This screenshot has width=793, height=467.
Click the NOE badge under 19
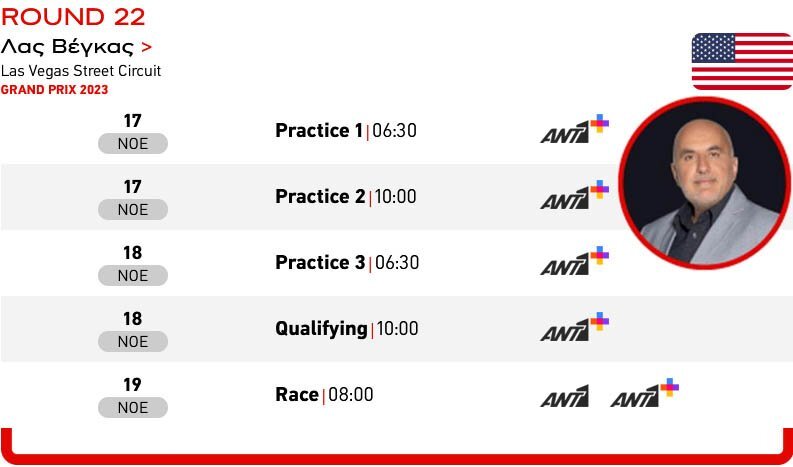click(133, 407)
